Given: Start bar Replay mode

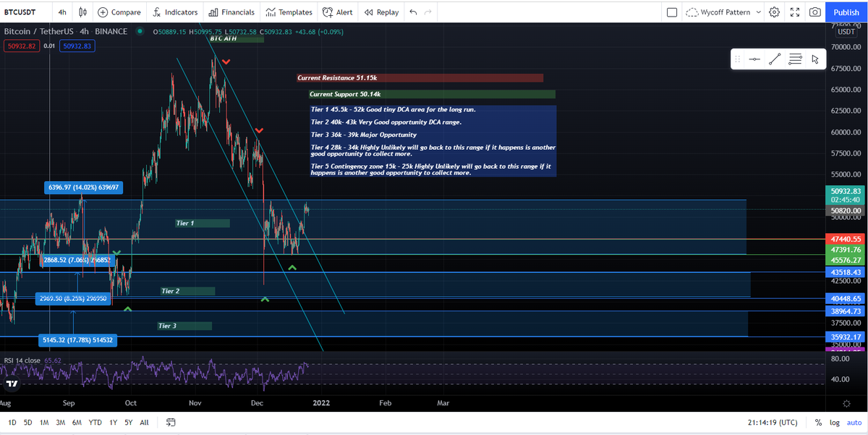Looking at the screenshot, I should click(381, 12).
